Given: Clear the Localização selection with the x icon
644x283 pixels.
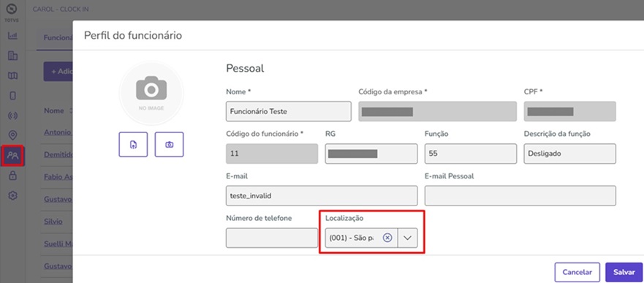Looking at the screenshot, I should (387, 238).
